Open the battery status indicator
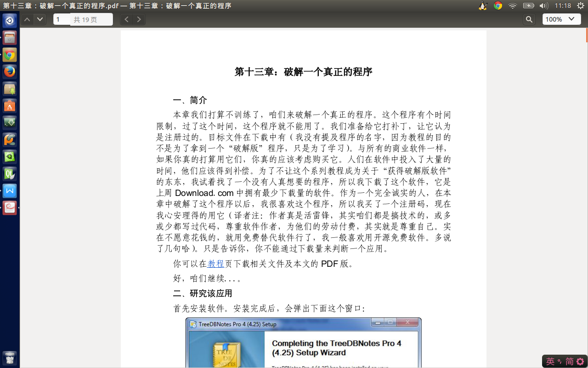This screenshot has height=368, width=588. point(529,6)
